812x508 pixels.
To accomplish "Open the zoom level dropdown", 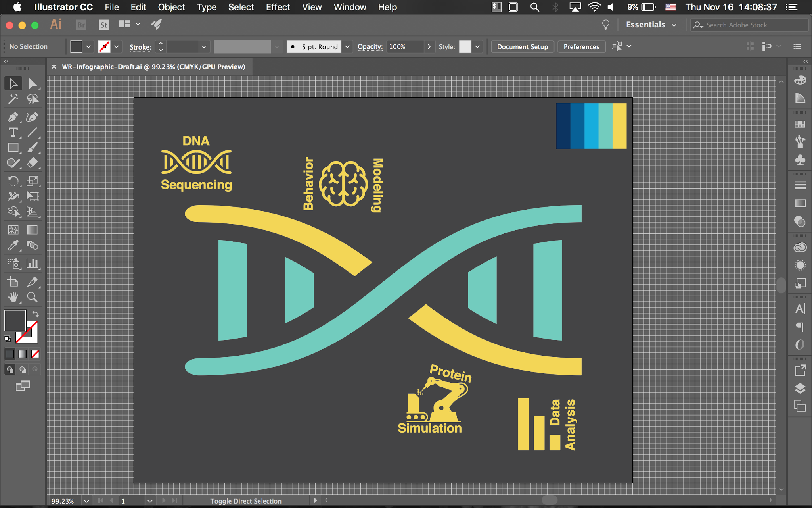I will coord(86,501).
